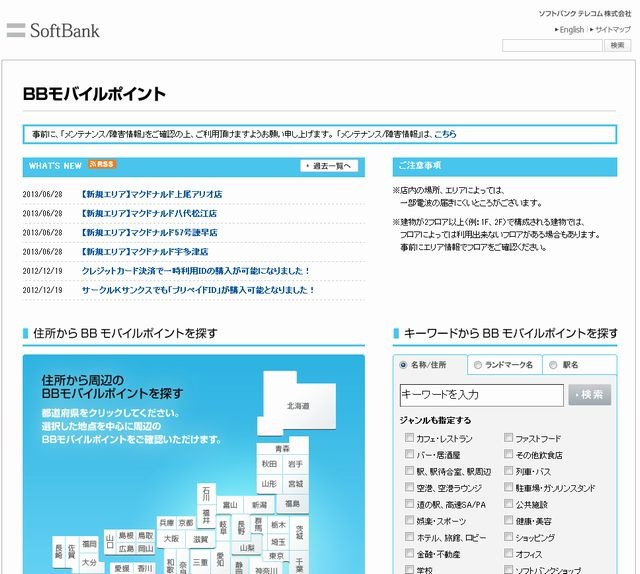Open news マクドナルド宇多津店

[x=144, y=252]
